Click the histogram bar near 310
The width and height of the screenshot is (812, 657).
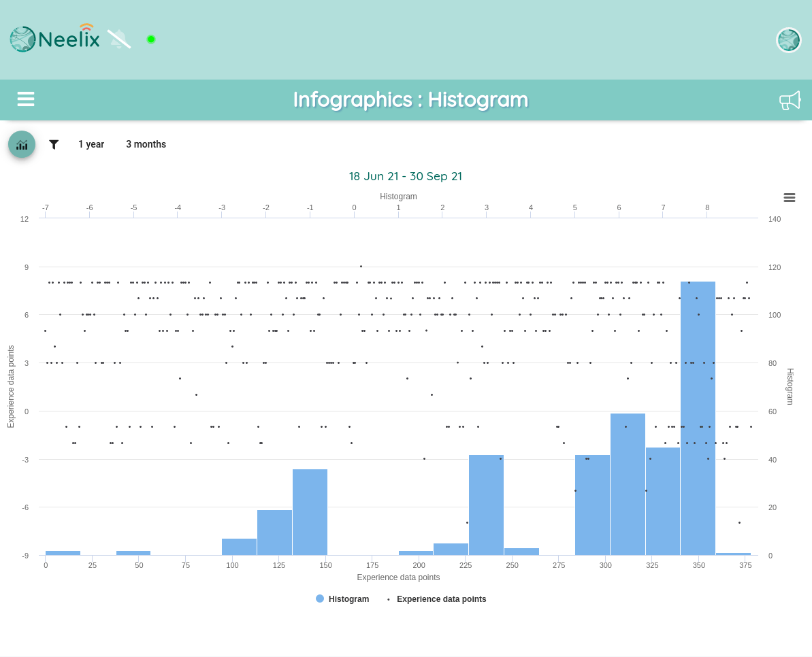[628, 484]
